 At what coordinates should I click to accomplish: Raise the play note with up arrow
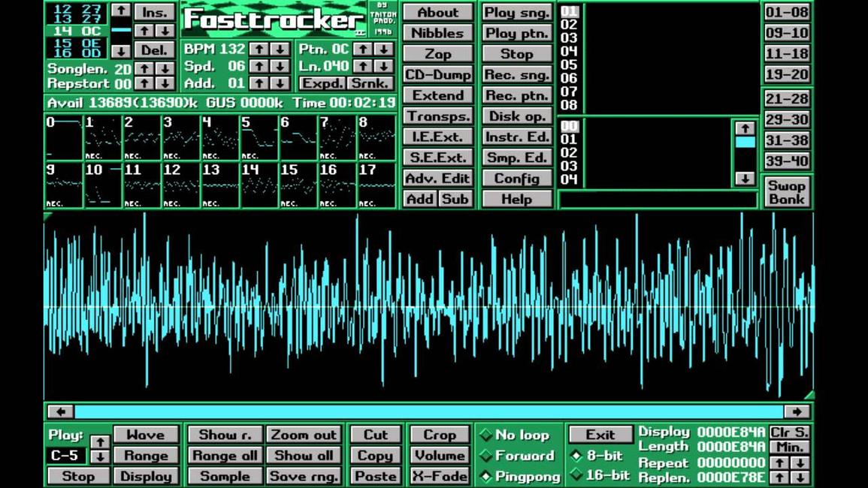tap(99, 441)
